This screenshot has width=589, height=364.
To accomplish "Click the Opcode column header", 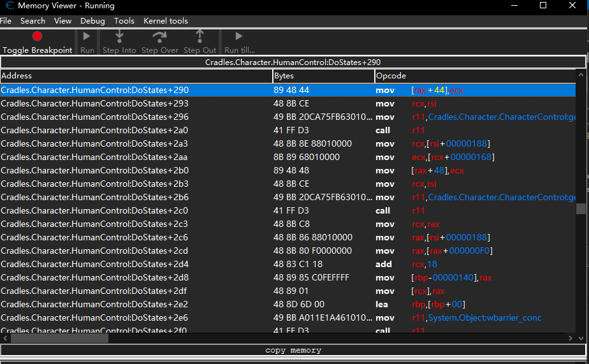I will (475, 76).
